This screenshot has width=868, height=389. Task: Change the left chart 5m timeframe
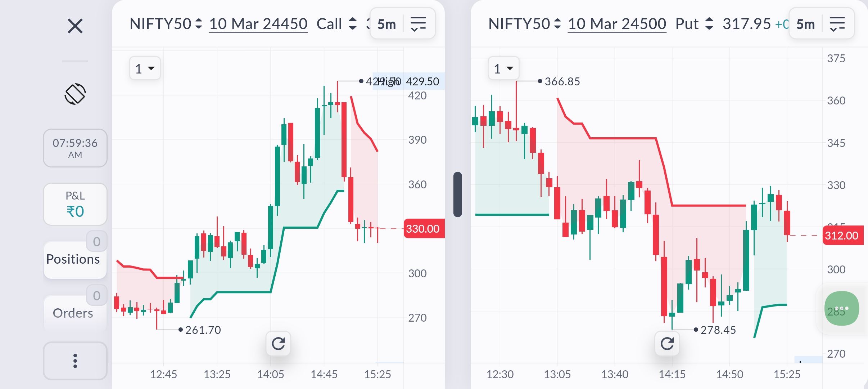click(386, 24)
